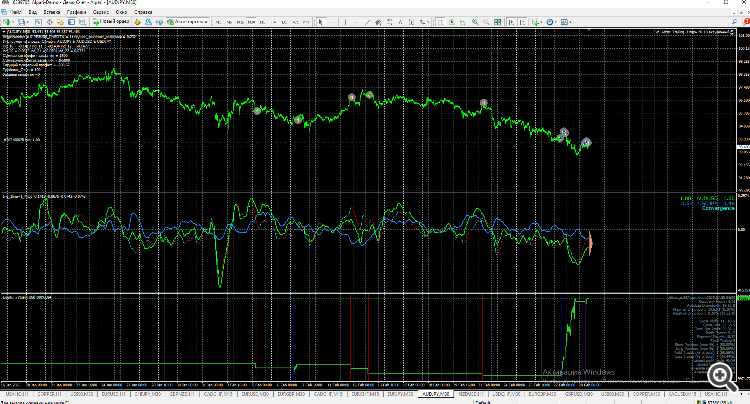Open the Profiles icon

click(x=21, y=22)
